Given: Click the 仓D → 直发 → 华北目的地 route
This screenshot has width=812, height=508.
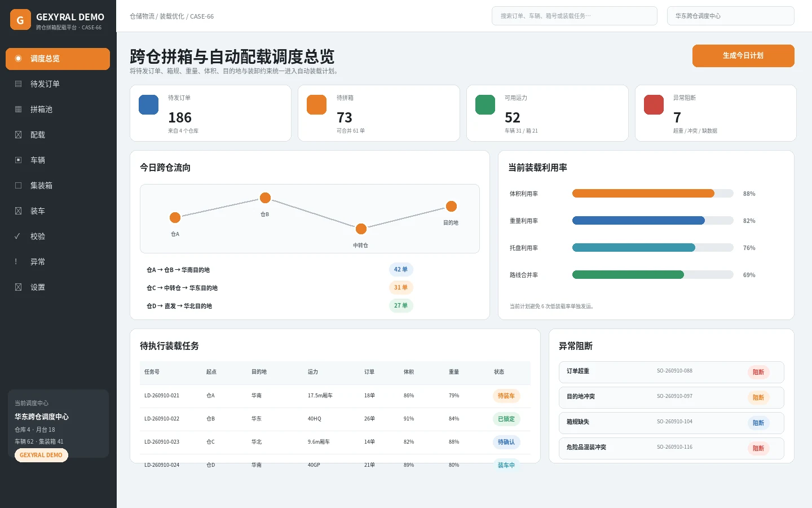Looking at the screenshot, I should coord(179,306).
